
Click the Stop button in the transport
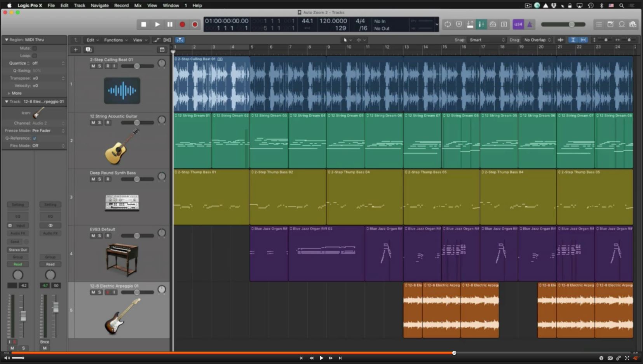click(143, 24)
